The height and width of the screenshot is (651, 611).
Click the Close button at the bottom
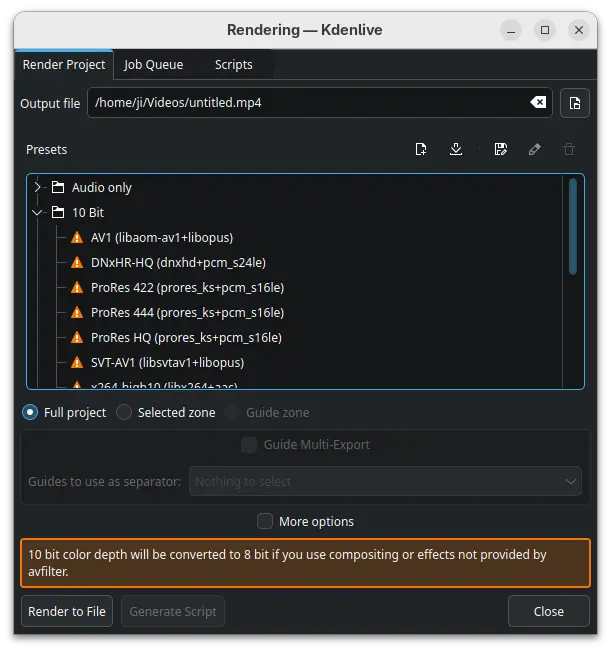click(548, 611)
